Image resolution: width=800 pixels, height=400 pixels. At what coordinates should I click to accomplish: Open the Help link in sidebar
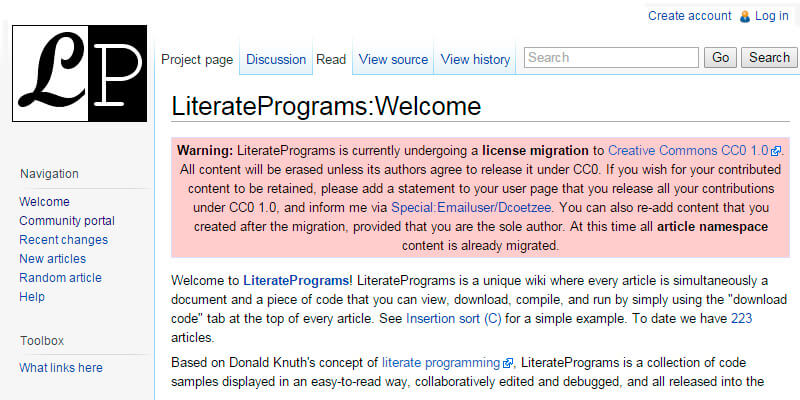pyautogui.click(x=32, y=297)
